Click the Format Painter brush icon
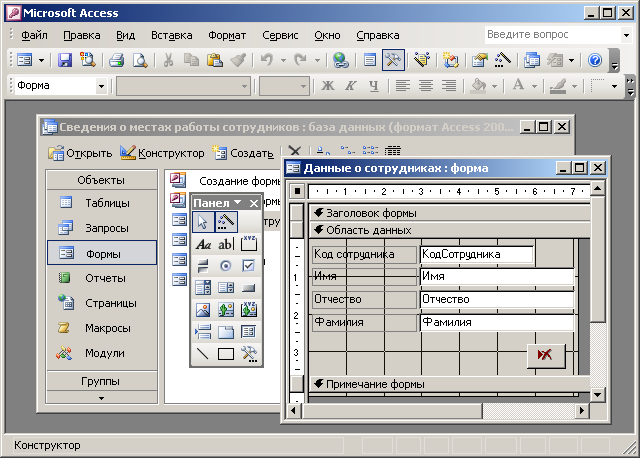 tap(238, 60)
